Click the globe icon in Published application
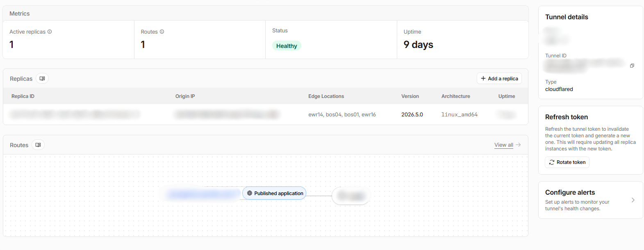The image size is (644, 250). pyautogui.click(x=250, y=193)
